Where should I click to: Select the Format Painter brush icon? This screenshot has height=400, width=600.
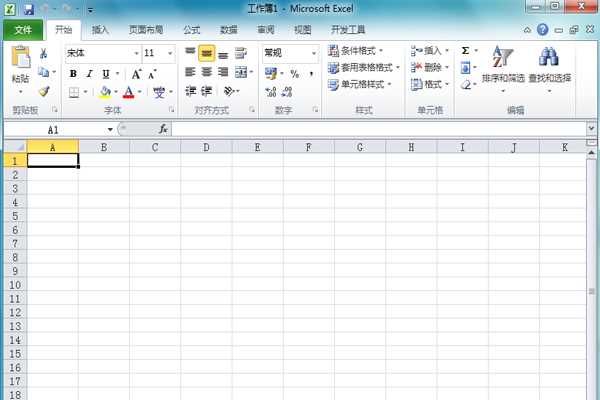click(44, 91)
